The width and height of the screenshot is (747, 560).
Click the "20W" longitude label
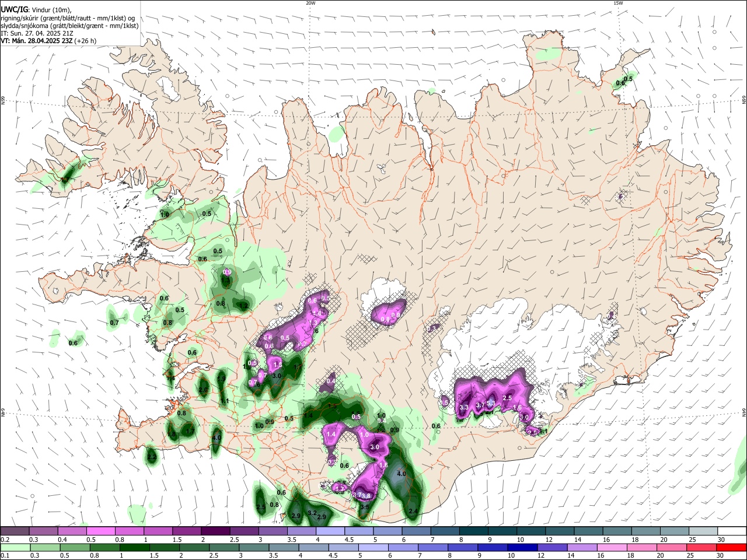coord(310,3)
